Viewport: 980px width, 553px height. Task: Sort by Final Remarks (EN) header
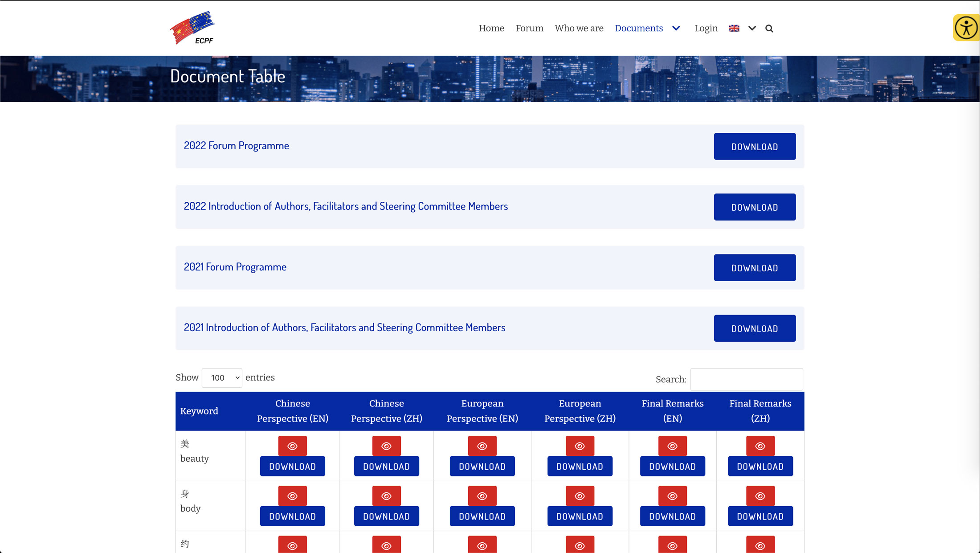[x=673, y=411]
